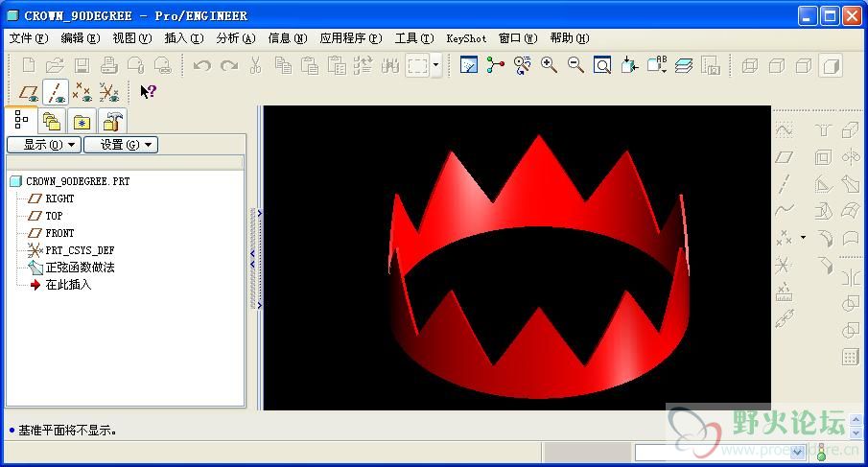Click the datum plane tool in right toolbar
Viewport: 868px width, 467px height.
[x=784, y=157]
